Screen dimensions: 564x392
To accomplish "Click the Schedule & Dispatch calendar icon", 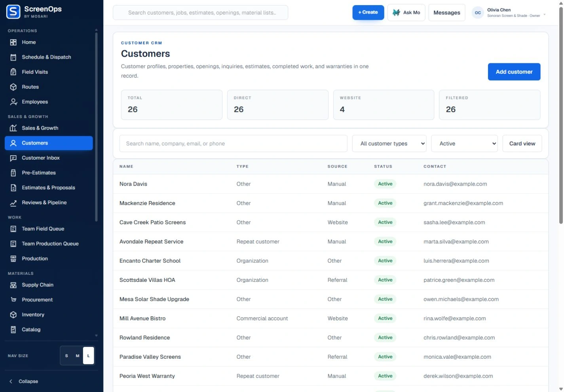I will pyautogui.click(x=13, y=57).
